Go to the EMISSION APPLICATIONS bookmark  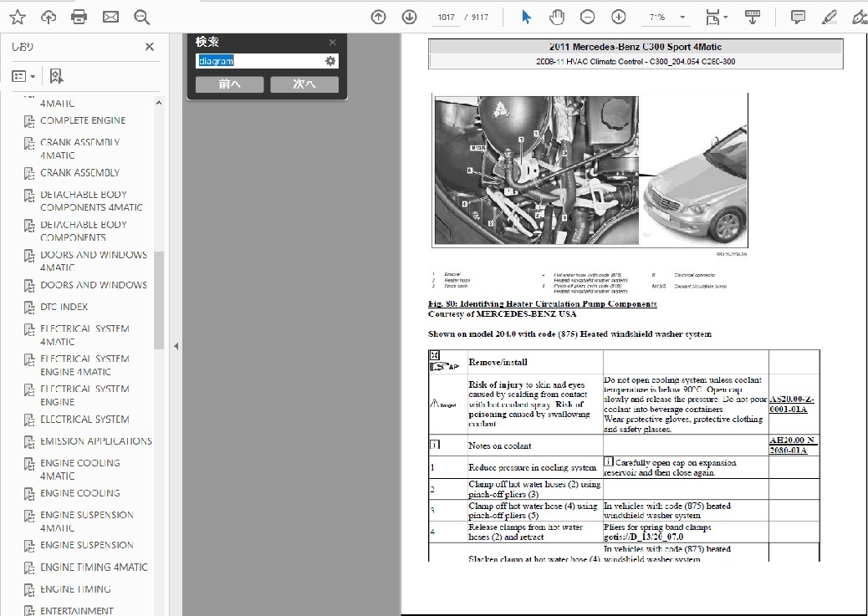[x=96, y=441]
